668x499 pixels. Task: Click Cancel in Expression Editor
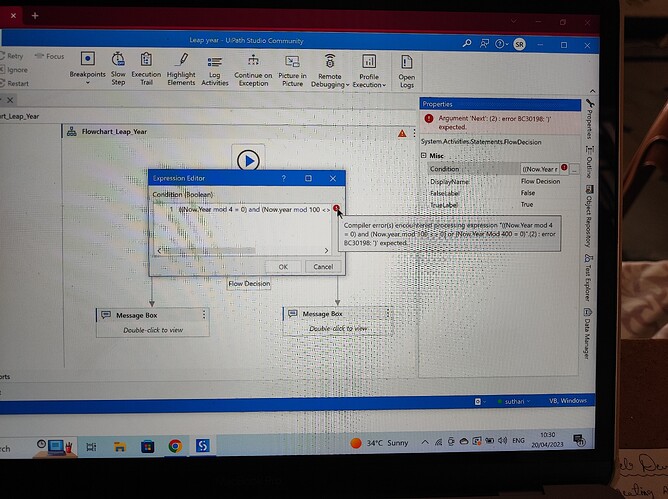tap(323, 267)
